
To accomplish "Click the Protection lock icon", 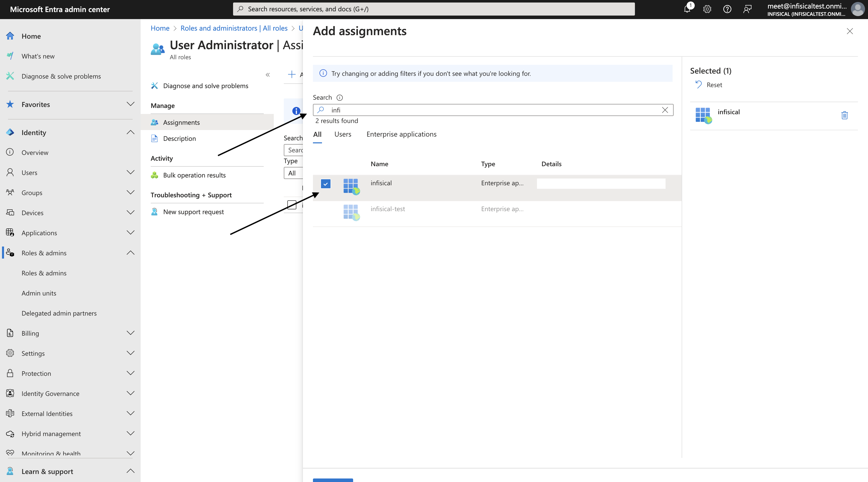I will 10,373.
